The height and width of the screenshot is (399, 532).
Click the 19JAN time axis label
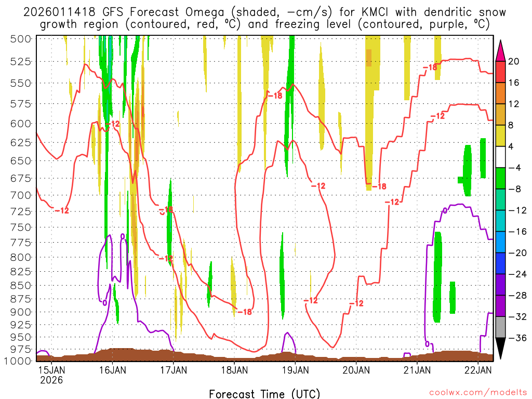click(296, 370)
